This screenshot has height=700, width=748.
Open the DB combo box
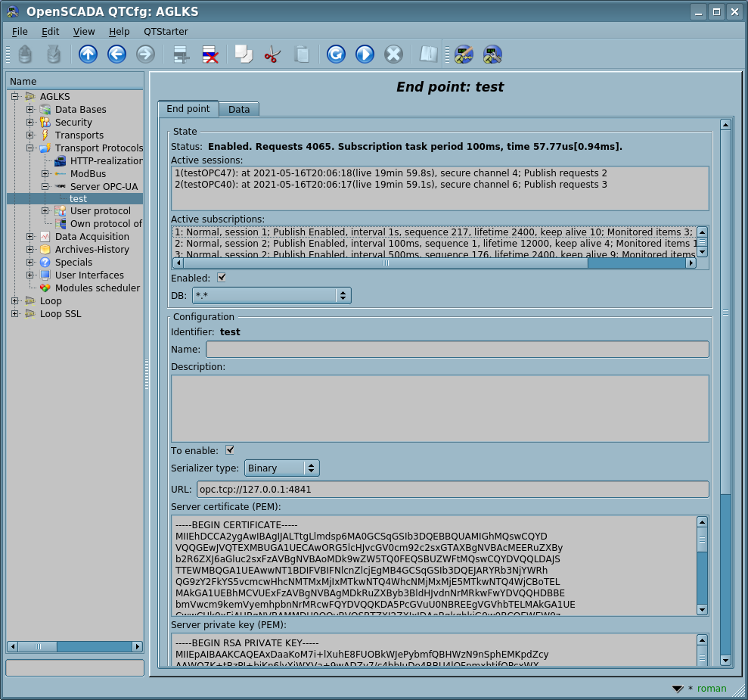pos(272,295)
